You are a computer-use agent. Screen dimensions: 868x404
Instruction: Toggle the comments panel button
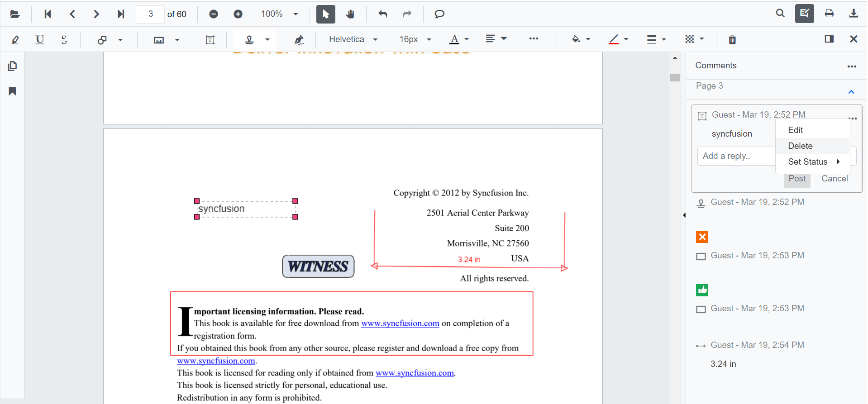[x=829, y=39]
